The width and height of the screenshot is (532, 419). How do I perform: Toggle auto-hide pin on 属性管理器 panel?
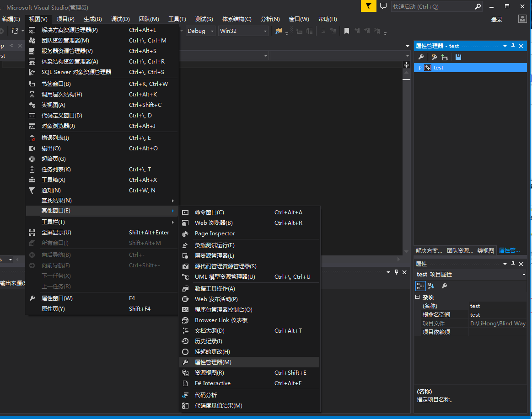[513, 46]
